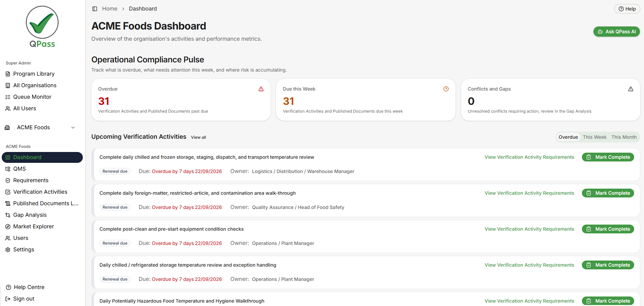Click the QMS tree icon
This screenshot has height=306, width=644.
8,169
